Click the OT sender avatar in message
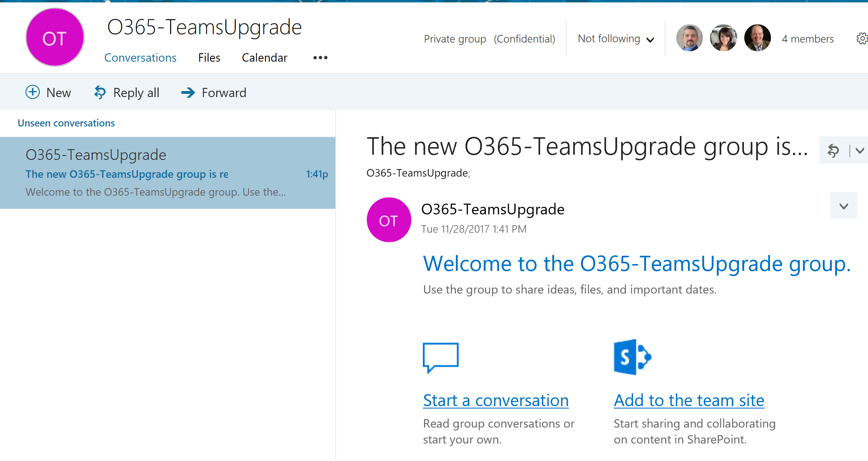 389,220
